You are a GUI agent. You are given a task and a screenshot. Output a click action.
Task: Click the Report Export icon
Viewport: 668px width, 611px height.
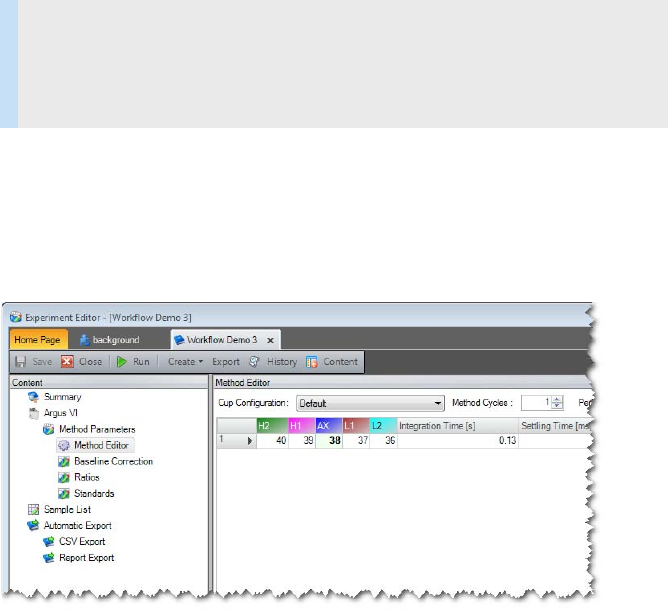point(49,558)
